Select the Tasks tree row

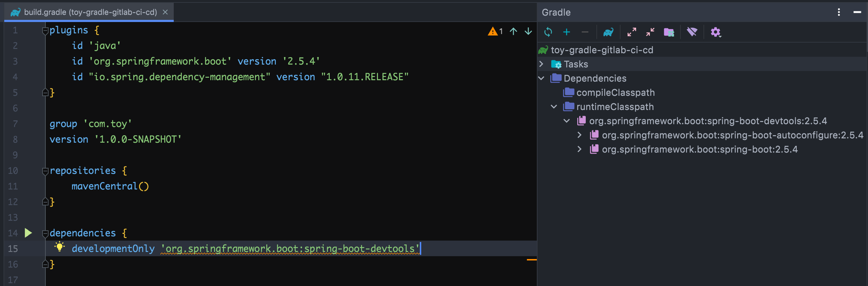tap(702, 64)
